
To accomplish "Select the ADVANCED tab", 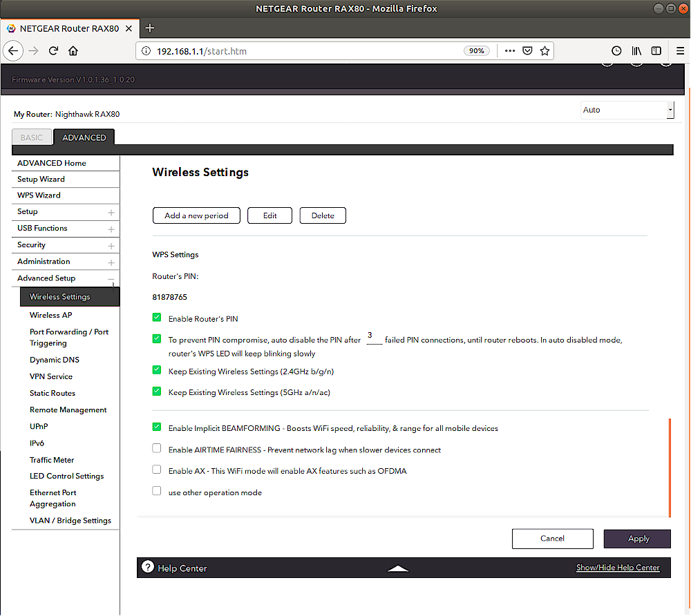I will (x=84, y=137).
